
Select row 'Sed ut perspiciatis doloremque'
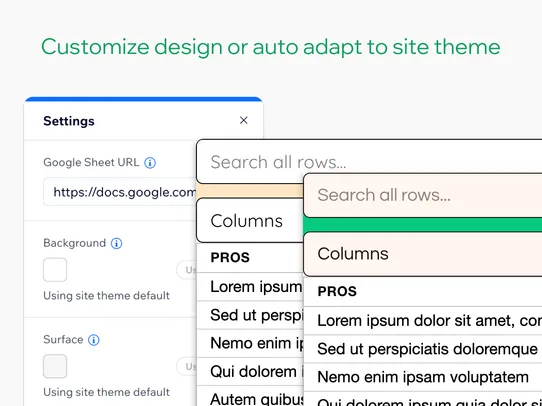[423, 349]
